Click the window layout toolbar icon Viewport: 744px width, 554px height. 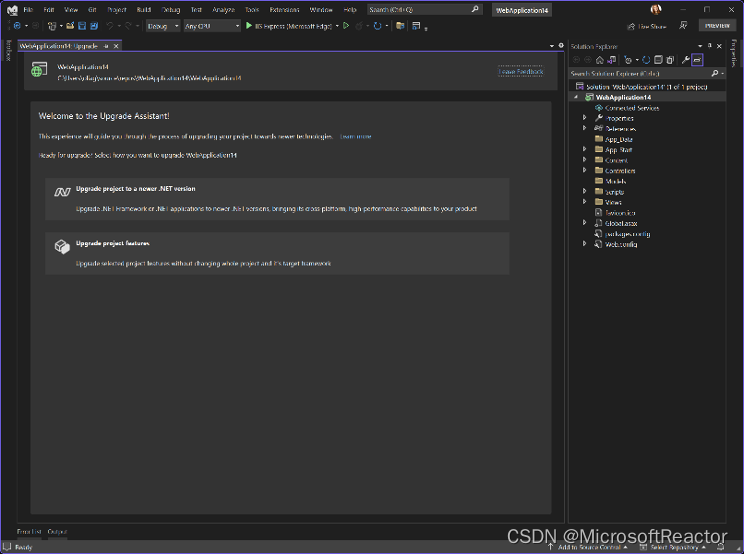coord(416,26)
